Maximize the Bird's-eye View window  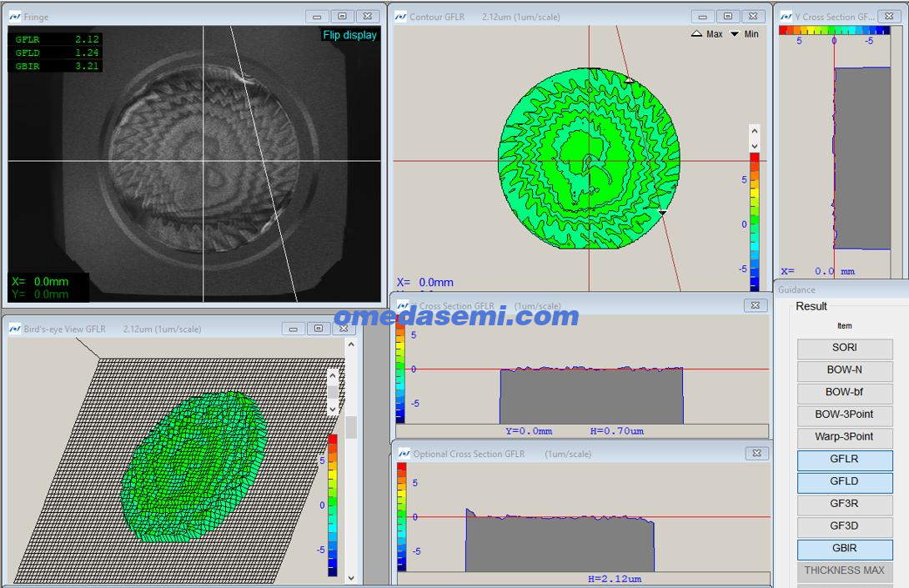pyautogui.click(x=318, y=329)
